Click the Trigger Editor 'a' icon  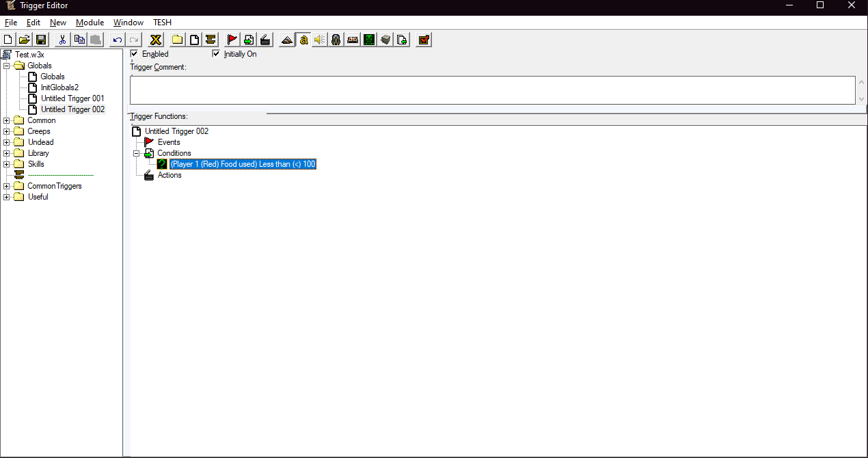(303, 40)
